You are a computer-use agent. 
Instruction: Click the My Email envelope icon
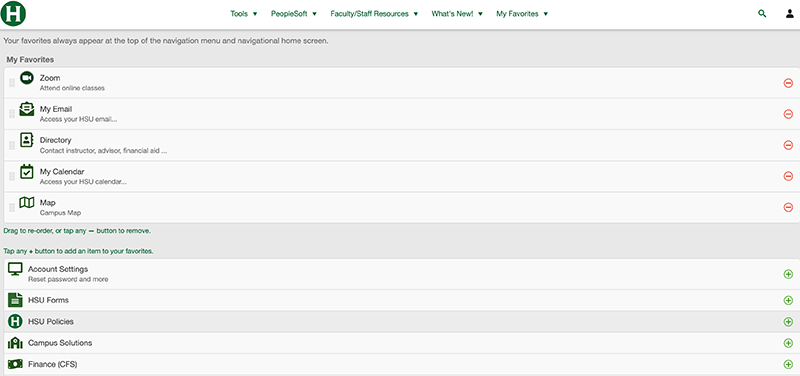tap(27, 109)
